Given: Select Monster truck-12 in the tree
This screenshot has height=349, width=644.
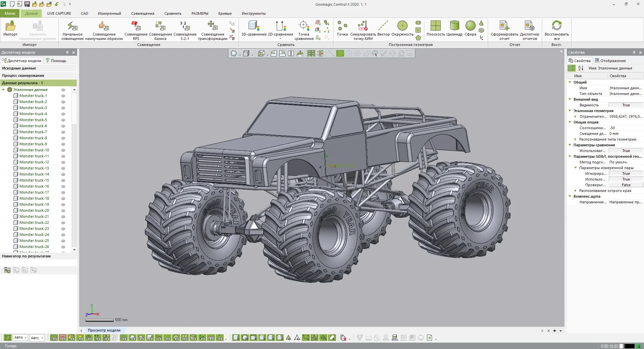Looking at the screenshot, I should pyautogui.click(x=34, y=162).
